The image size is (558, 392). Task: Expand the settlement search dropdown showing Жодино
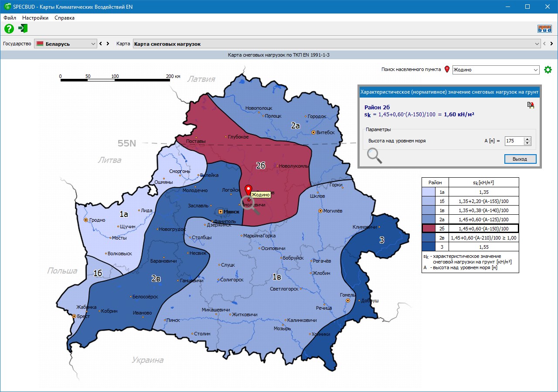(x=536, y=70)
